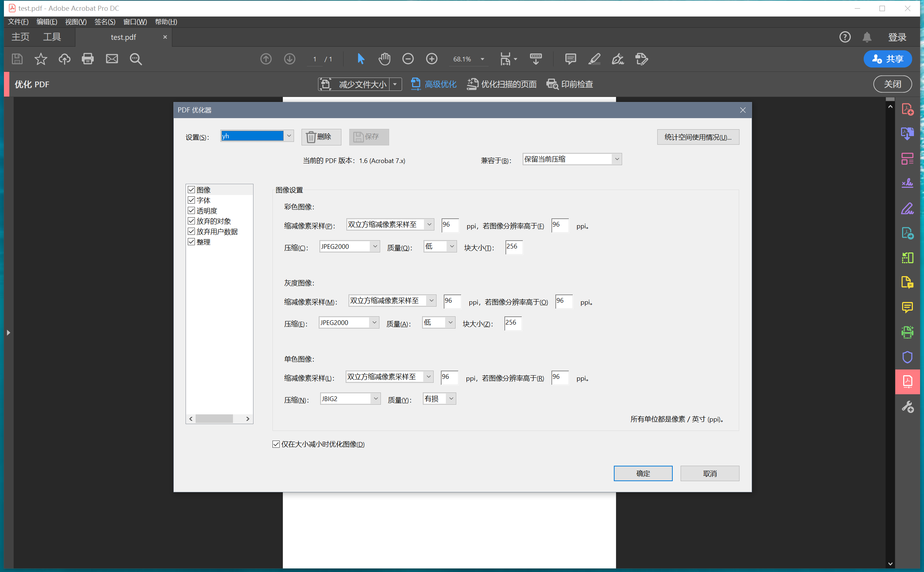
Task: Click the zoom in plus icon
Action: (x=431, y=59)
